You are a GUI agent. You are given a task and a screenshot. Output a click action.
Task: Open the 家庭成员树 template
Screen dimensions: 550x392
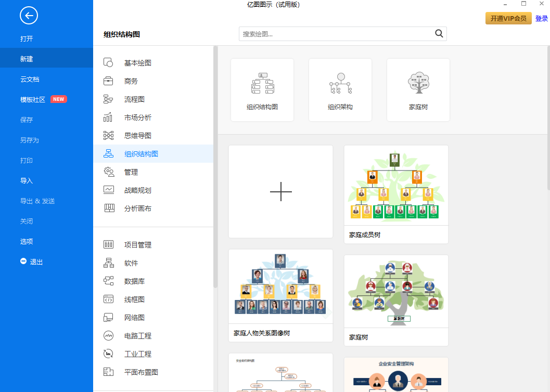pos(396,184)
